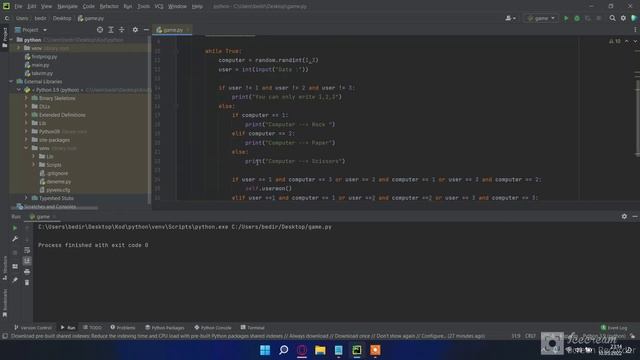Click status bar tool windows toggle icon
The height and width of the screenshot is (360, 640).
5,336
